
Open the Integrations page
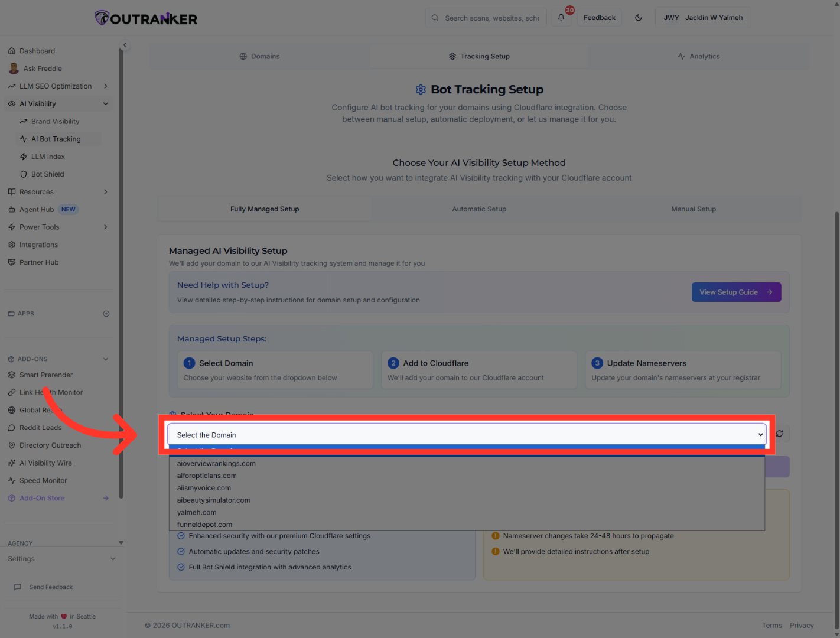(38, 244)
